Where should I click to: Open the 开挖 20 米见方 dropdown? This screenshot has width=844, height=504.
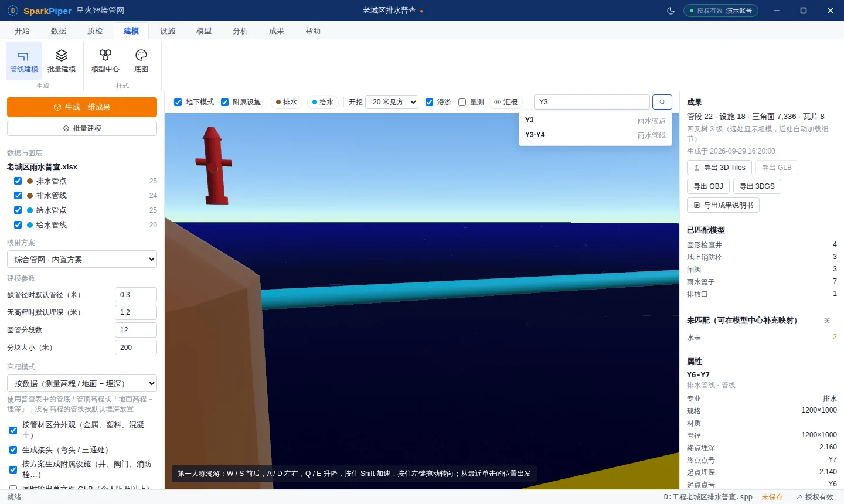click(x=392, y=102)
